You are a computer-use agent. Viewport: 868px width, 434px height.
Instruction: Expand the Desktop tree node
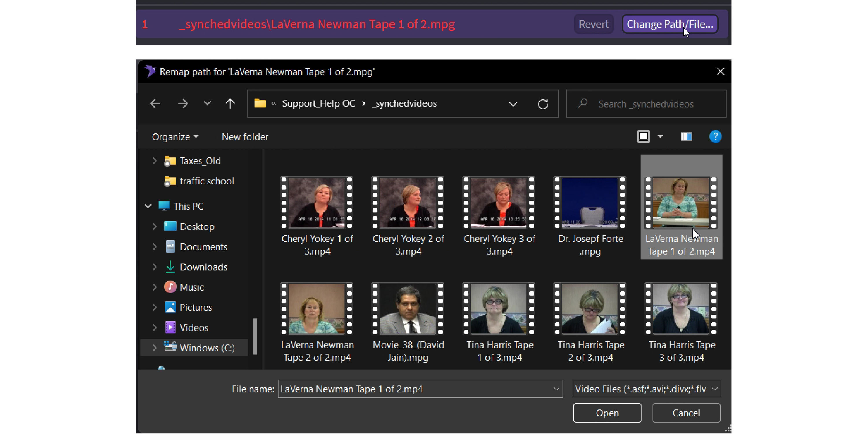[x=154, y=227]
